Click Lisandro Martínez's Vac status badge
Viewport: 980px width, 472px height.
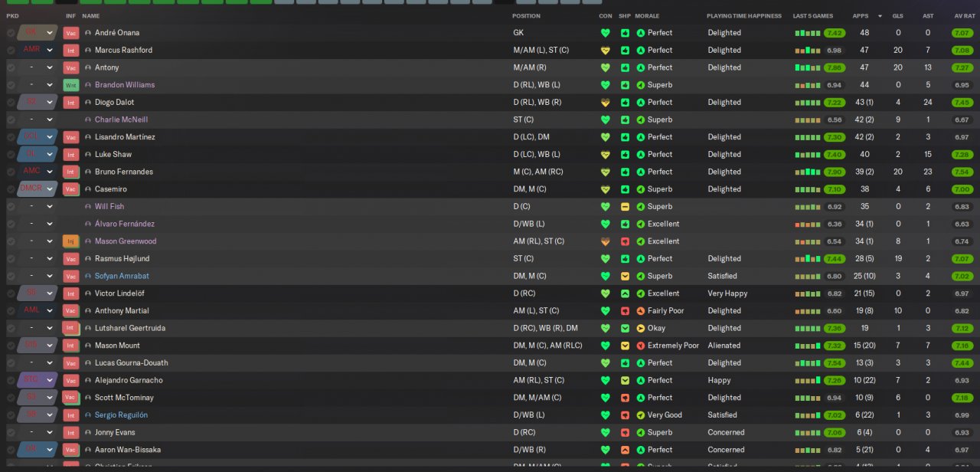[x=70, y=137]
